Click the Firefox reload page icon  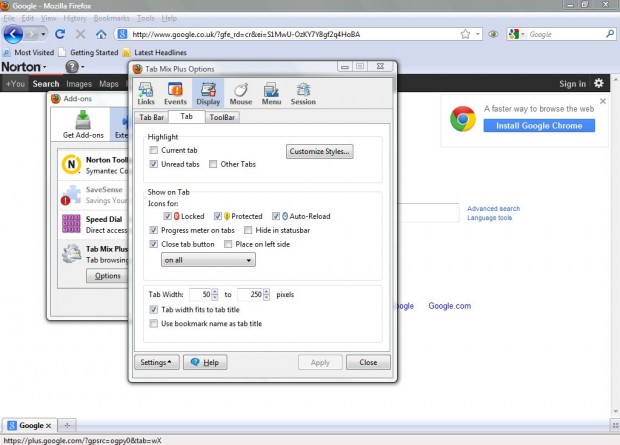pos(60,34)
